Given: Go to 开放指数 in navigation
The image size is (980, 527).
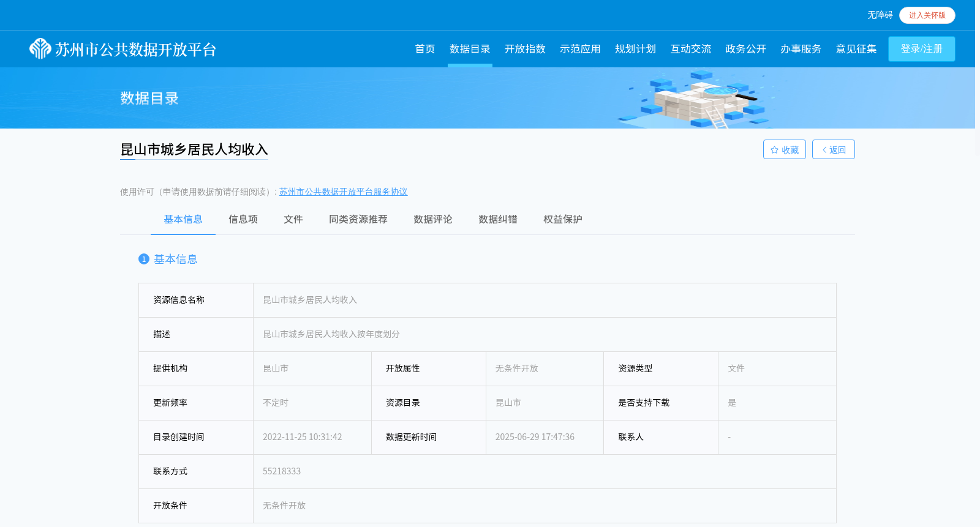Looking at the screenshot, I should [525, 49].
